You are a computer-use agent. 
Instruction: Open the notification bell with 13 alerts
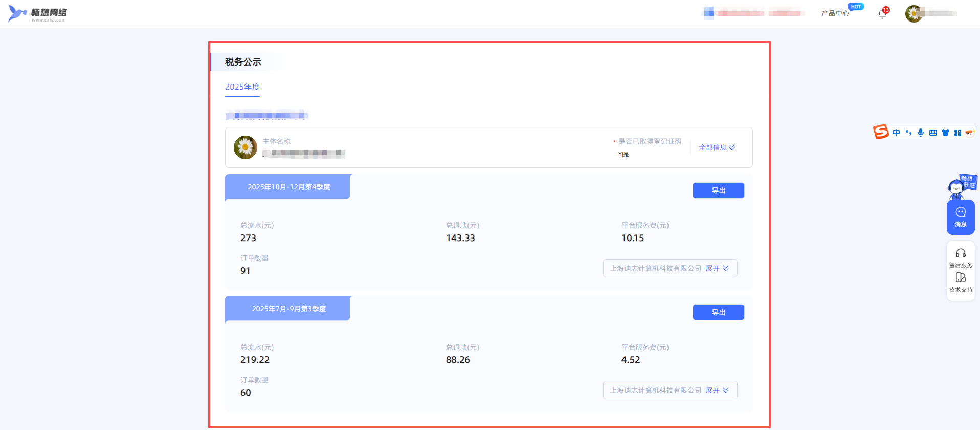(x=882, y=14)
